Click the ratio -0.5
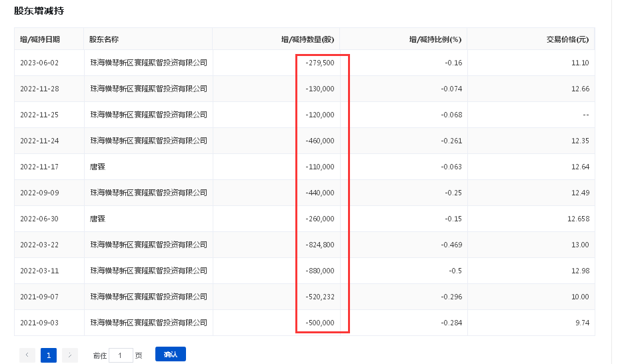 [455, 271]
